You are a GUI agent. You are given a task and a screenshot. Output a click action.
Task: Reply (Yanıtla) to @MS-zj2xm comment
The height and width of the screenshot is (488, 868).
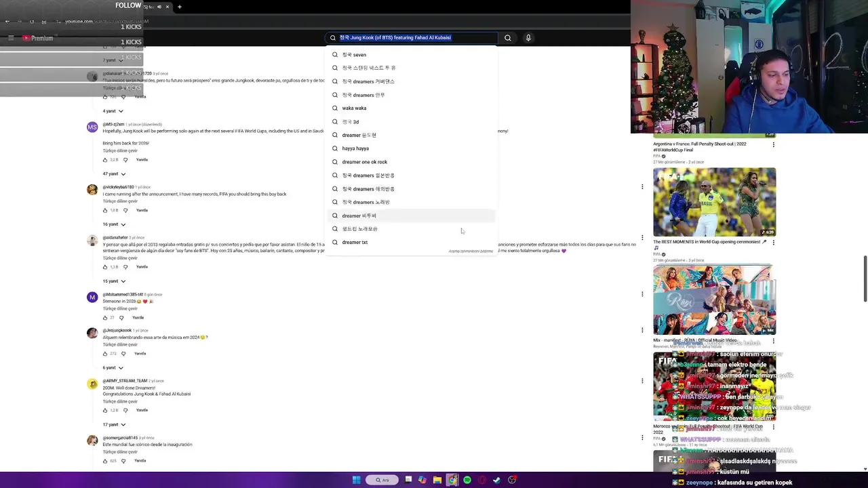142,160
